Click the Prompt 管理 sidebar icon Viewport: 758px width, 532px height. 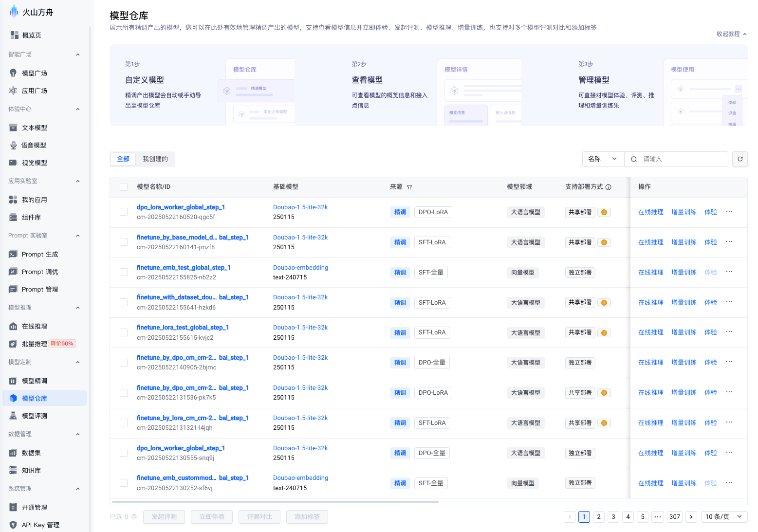(x=13, y=289)
